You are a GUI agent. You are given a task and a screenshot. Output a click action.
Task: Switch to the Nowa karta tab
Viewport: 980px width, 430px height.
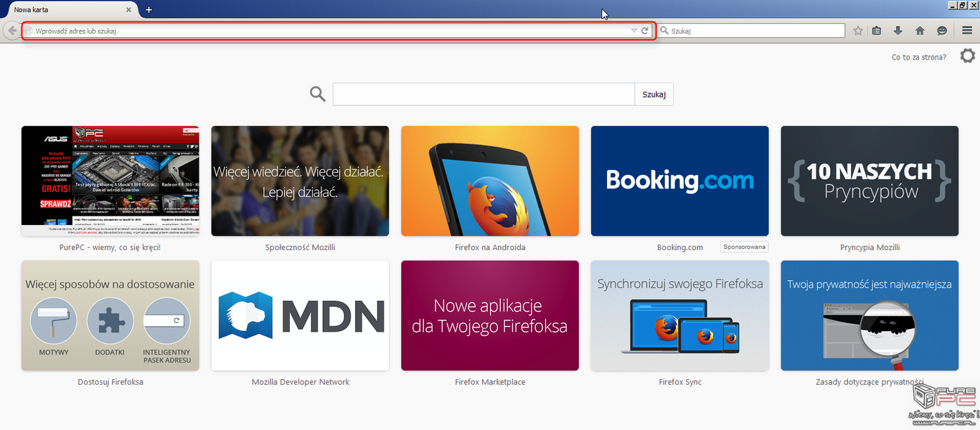tap(65, 10)
